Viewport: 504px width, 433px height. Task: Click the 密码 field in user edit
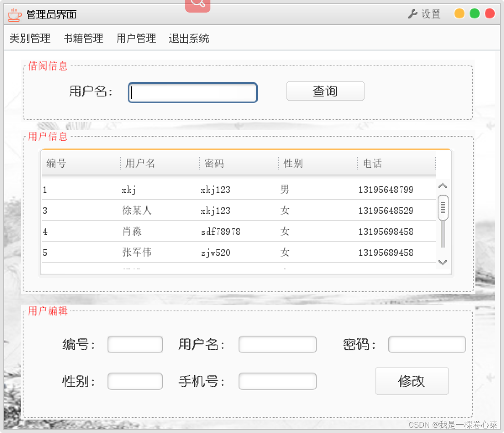pyautogui.click(x=427, y=344)
